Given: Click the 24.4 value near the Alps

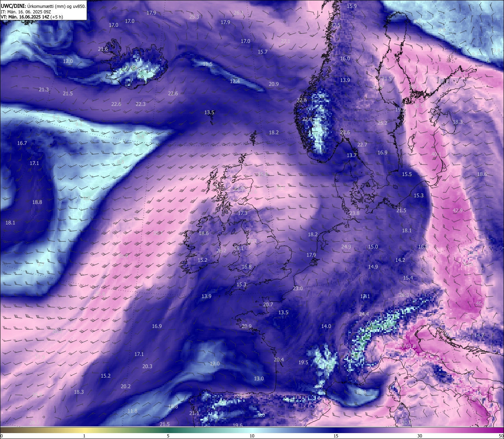Looking at the screenshot, I should pyautogui.click(x=364, y=314).
